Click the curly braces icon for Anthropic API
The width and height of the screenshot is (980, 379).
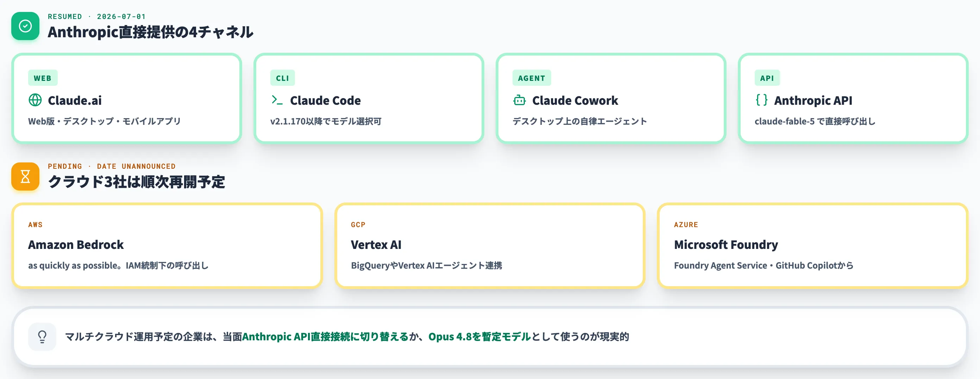pos(761,100)
